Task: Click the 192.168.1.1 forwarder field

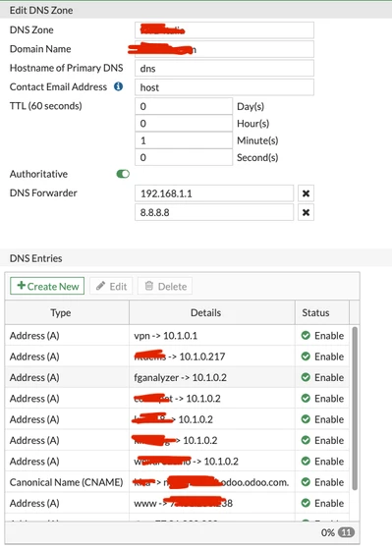Action: coord(214,193)
